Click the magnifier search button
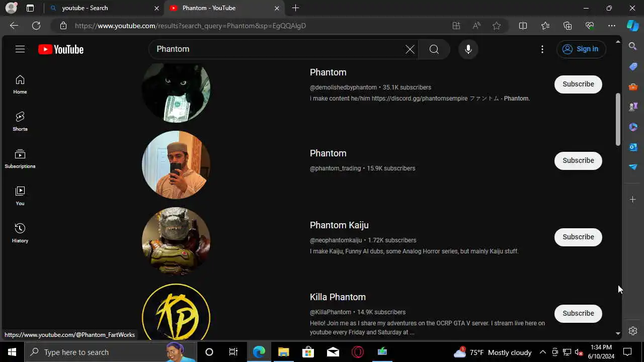644x362 pixels. pyautogui.click(x=434, y=49)
